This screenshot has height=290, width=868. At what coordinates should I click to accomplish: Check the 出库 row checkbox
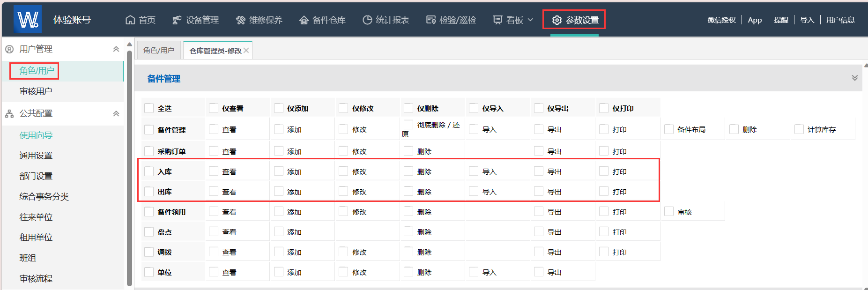click(x=149, y=192)
